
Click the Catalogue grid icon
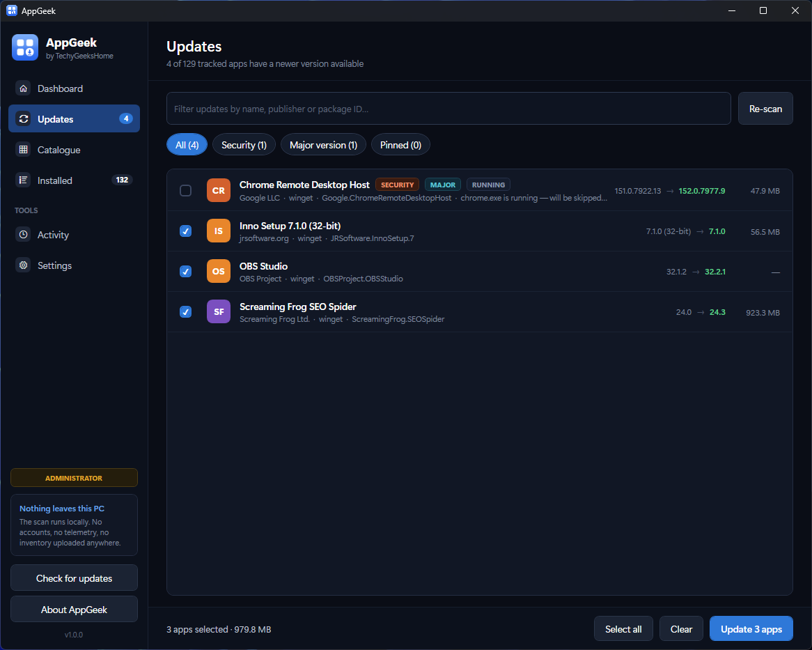click(23, 150)
